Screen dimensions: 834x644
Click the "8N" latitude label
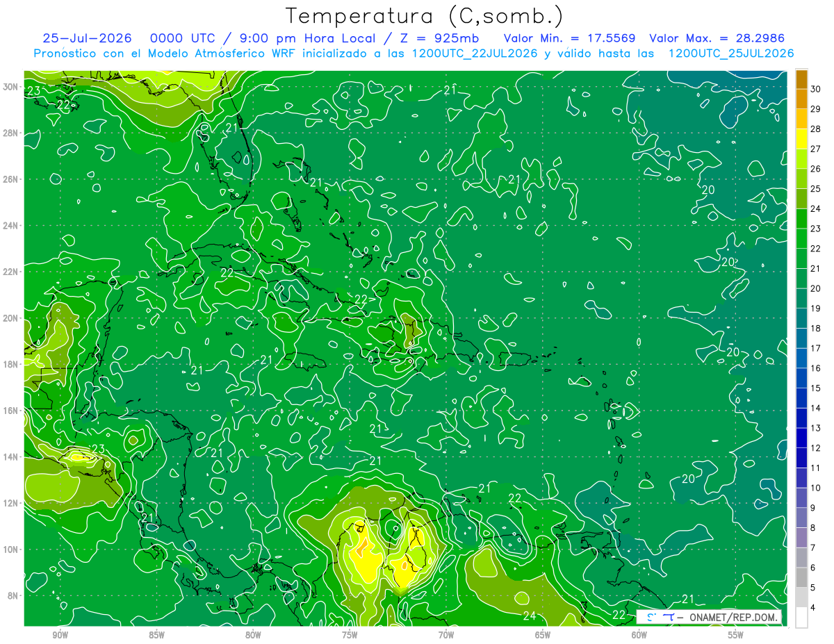13,596
